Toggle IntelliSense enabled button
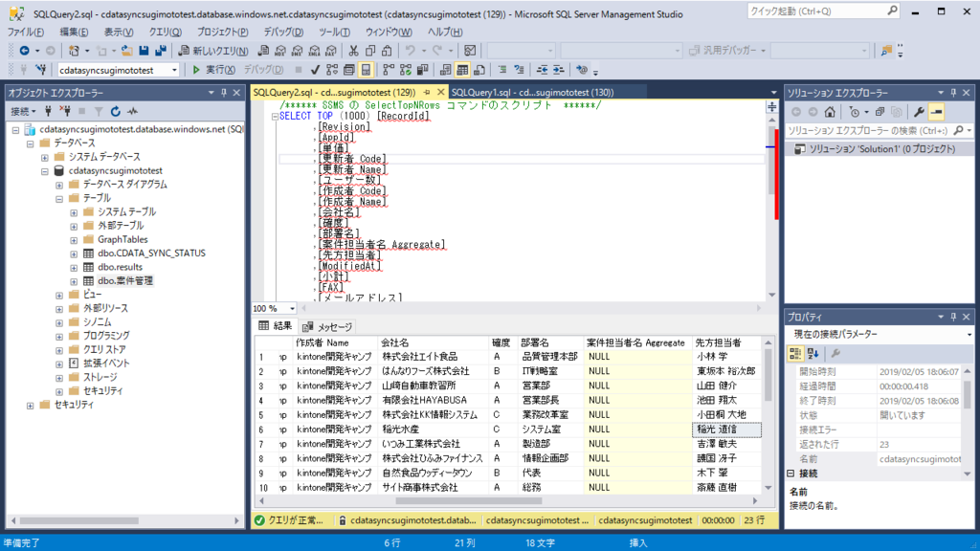The image size is (980, 551). click(366, 70)
